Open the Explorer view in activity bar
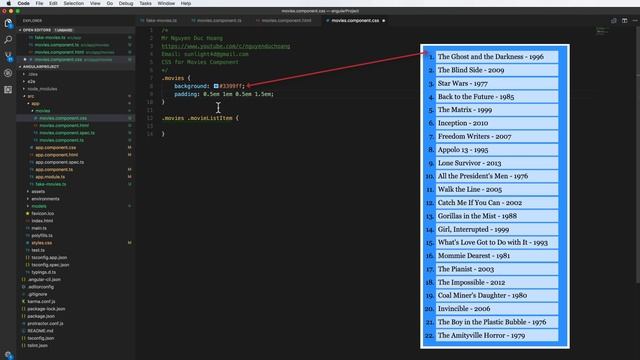640x360 pixels. 8,24
